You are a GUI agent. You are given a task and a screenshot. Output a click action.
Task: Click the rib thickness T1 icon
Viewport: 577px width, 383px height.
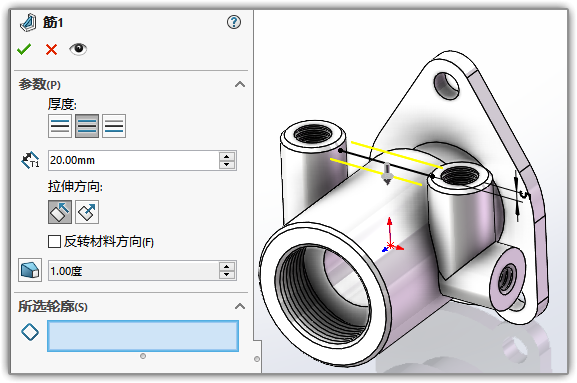pos(31,160)
